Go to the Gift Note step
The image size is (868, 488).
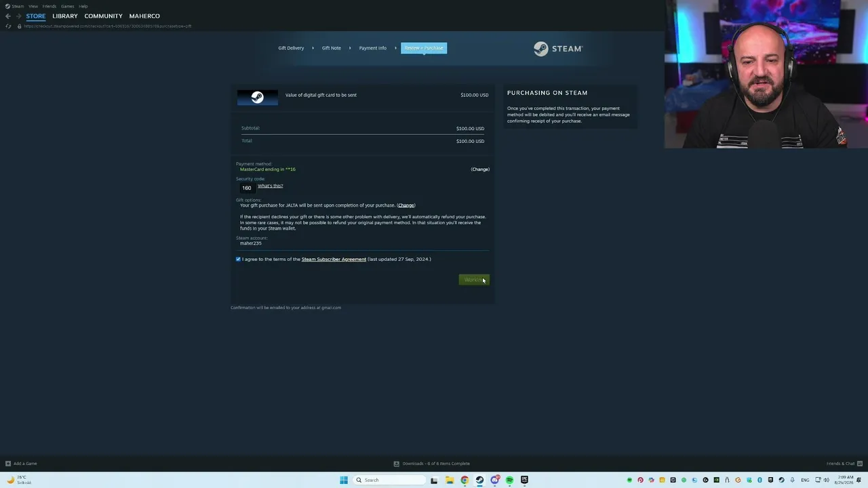tap(332, 48)
